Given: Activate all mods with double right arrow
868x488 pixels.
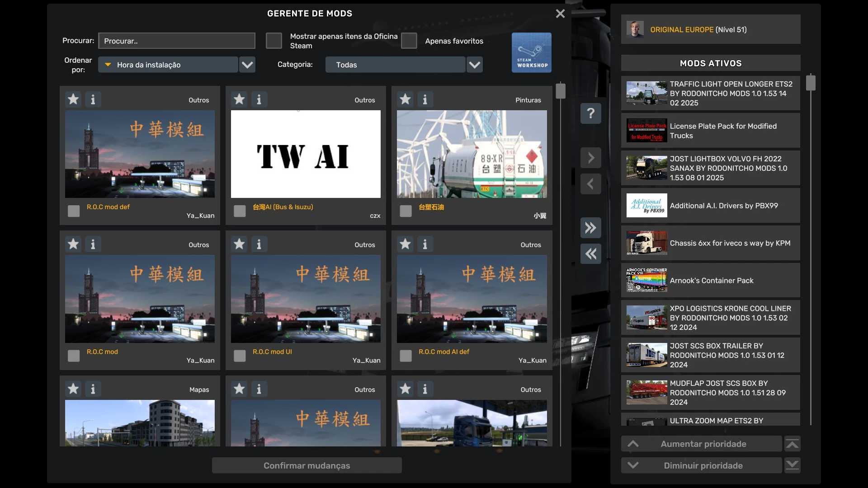Looking at the screenshot, I should (590, 228).
